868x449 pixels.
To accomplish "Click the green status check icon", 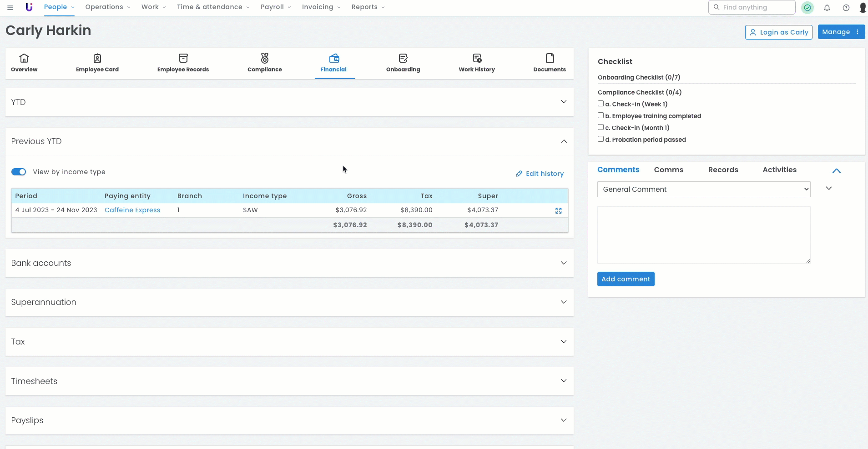I will tap(807, 7).
